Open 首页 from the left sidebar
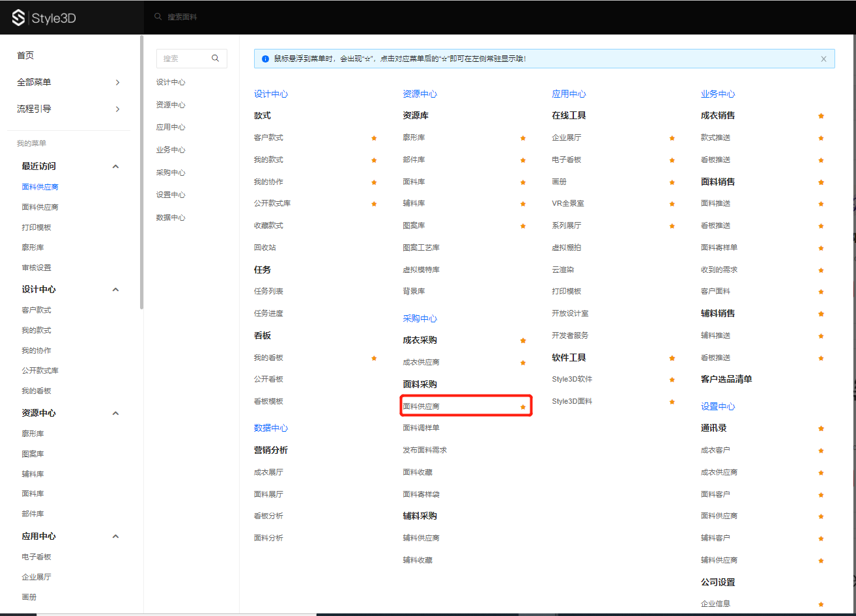 click(x=25, y=55)
